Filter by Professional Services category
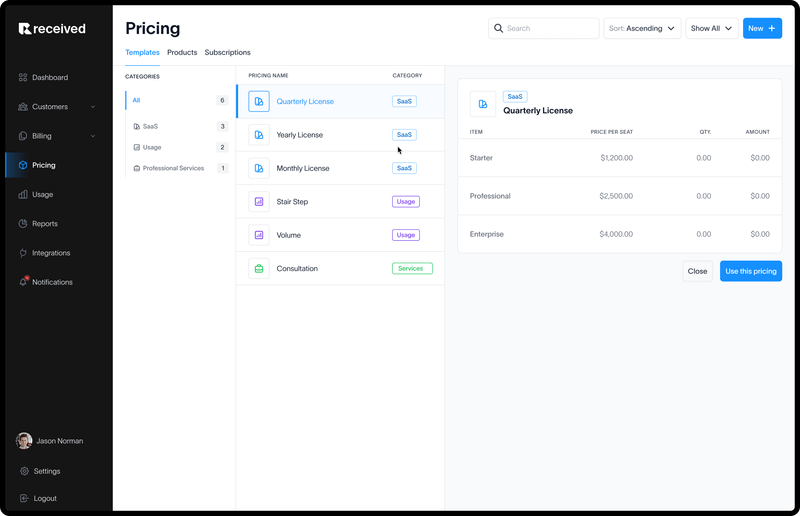 click(x=173, y=168)
